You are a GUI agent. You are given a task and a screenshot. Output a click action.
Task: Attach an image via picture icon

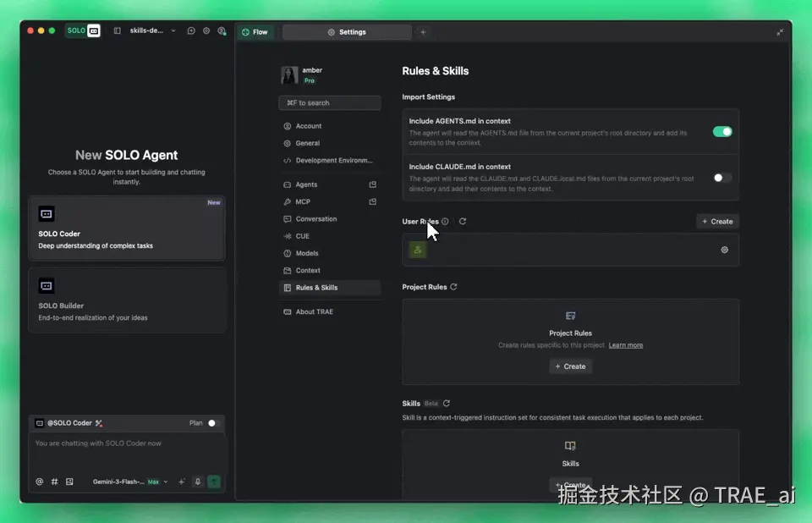tap(69, 482)
